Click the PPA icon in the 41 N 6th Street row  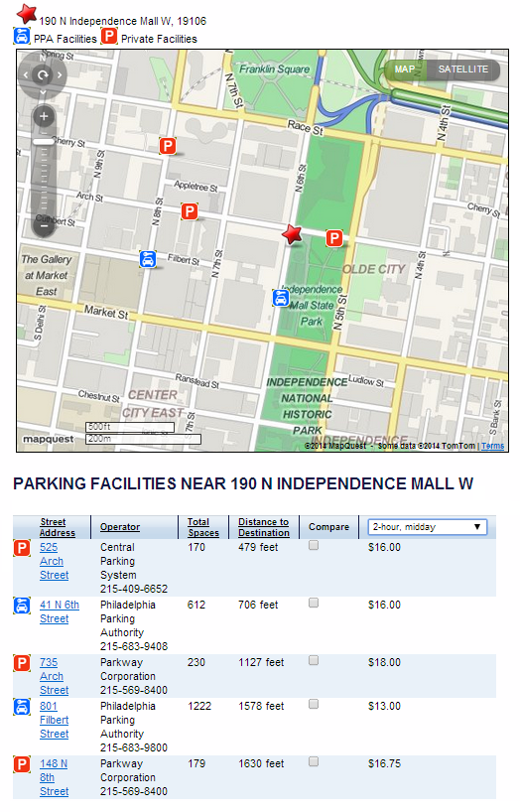pyautogui.click(x=22, y=606)
